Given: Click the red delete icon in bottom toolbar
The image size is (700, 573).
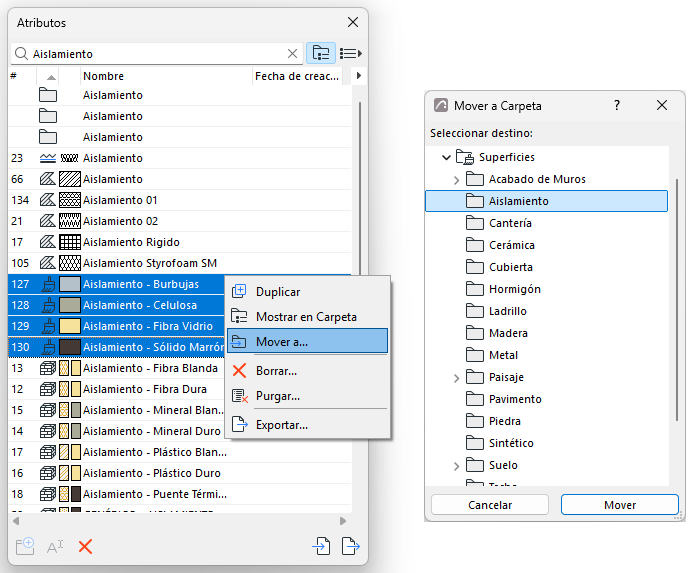Looking at the screenshot, I should point(85,546).
